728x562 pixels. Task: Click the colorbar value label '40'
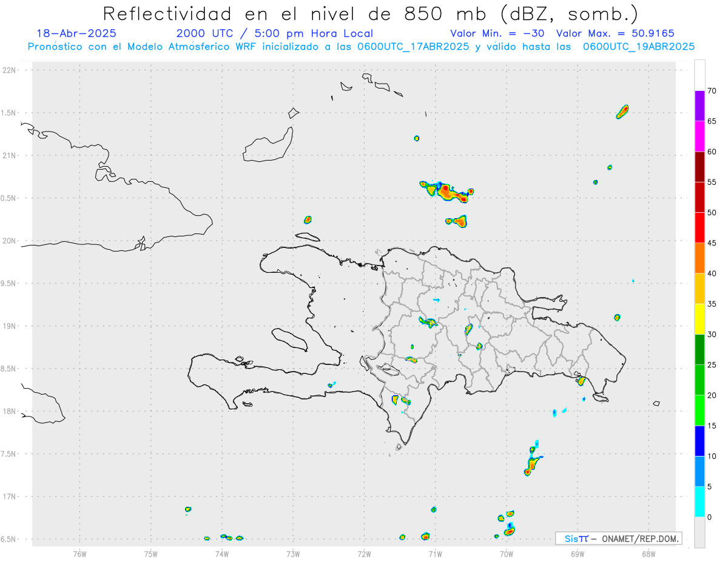click(x=712, y=273)
